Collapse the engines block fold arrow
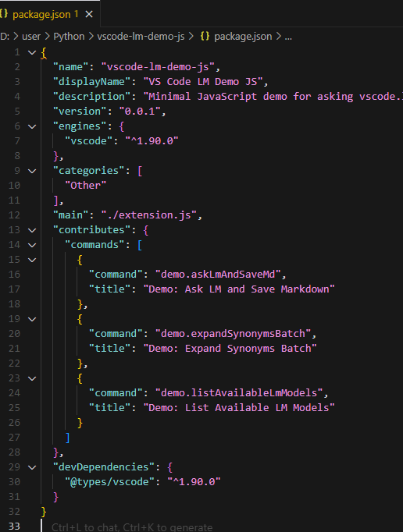403x532 pixels. click(x=32, y=126)
